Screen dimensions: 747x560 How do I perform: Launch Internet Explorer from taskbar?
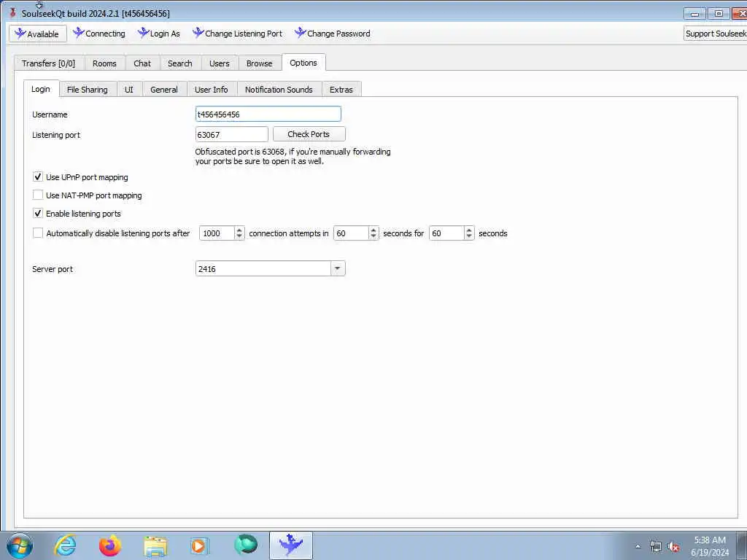point(65,545)
